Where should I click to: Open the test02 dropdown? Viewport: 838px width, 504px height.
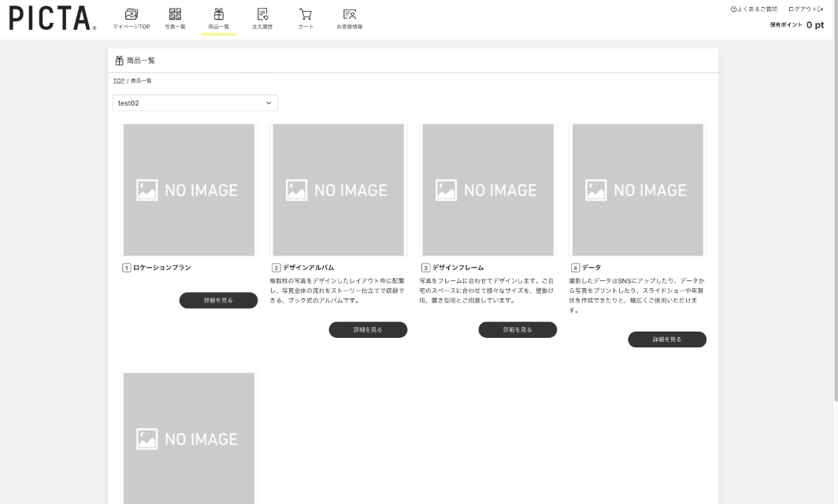click(195, 102)
